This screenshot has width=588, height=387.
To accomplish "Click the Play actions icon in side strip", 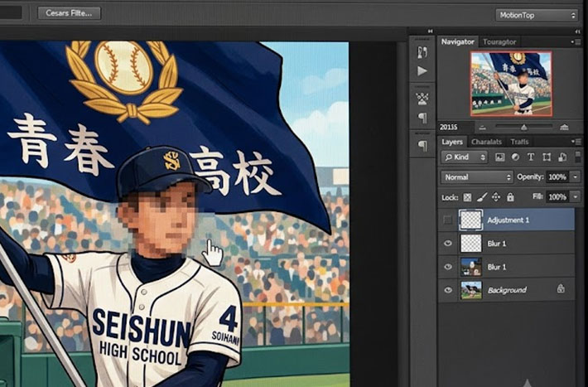I will [x=422, y=71].
